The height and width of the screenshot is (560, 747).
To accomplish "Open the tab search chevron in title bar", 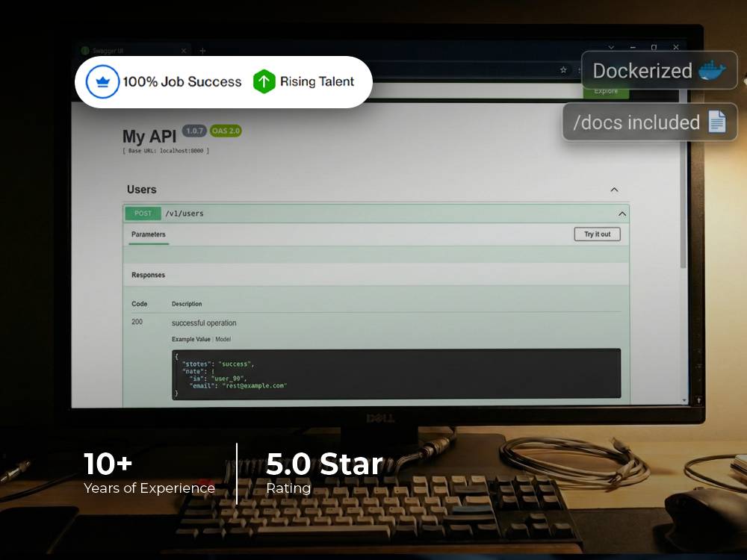I will pyautogui.click(x=611, y=47).
